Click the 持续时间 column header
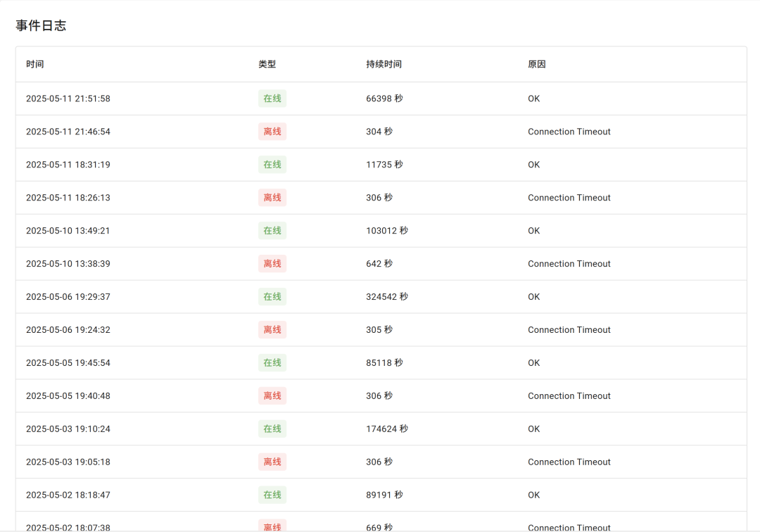760x532 pixels. (384, 64)
